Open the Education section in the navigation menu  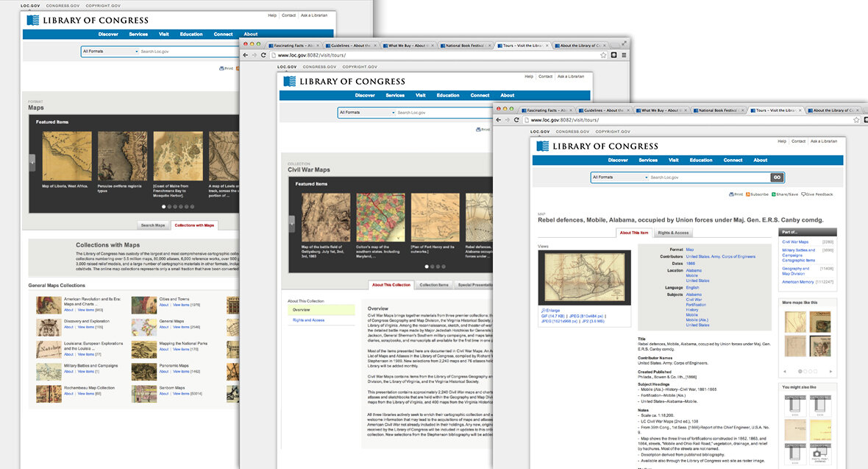(x=701, y=160)
